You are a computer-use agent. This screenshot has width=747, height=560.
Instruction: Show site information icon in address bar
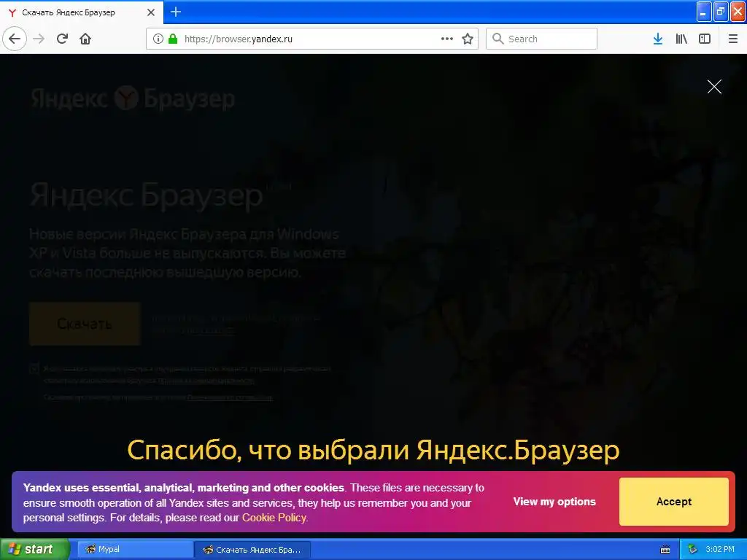[x=158, y=39]
